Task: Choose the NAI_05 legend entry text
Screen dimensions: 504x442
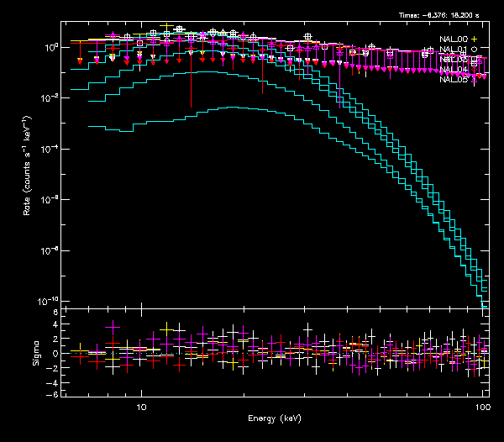Action: (x=454, y=80)
